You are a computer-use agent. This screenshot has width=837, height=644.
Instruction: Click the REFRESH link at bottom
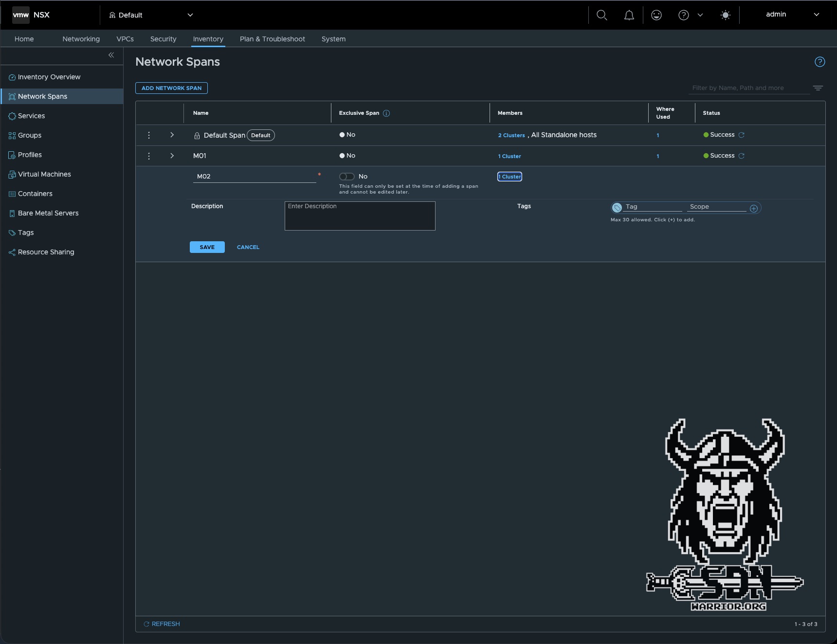point(162,624)
